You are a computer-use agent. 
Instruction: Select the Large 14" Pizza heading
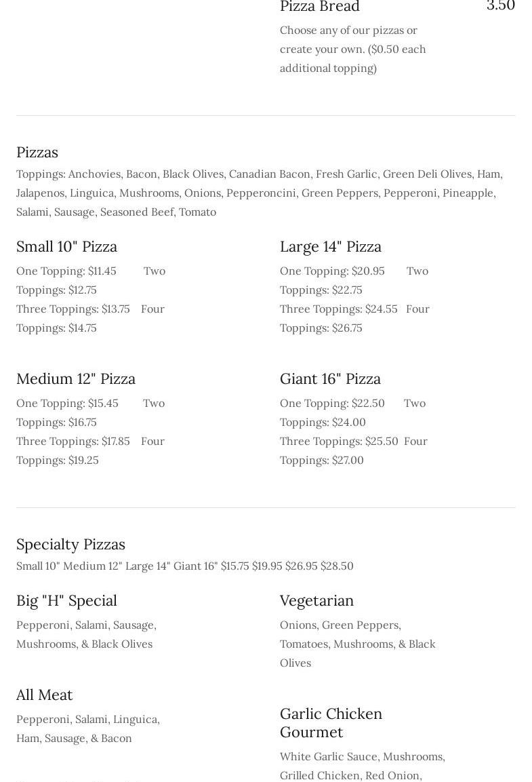[330, 246]
